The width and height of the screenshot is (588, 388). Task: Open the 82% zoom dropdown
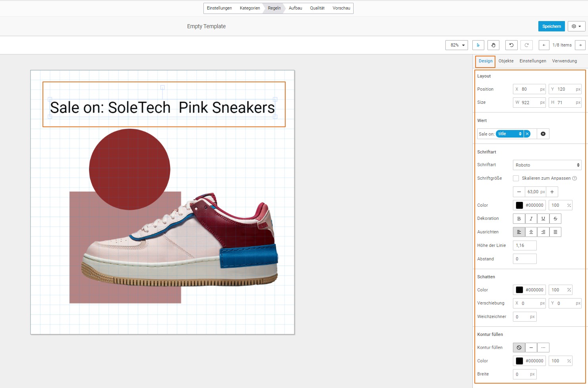456,45
